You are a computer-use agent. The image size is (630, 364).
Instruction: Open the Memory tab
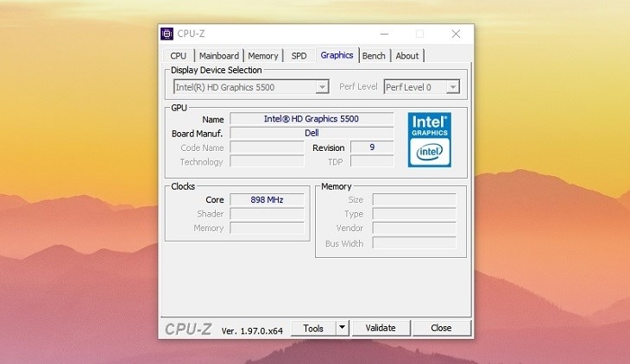[x=263, y=56]
